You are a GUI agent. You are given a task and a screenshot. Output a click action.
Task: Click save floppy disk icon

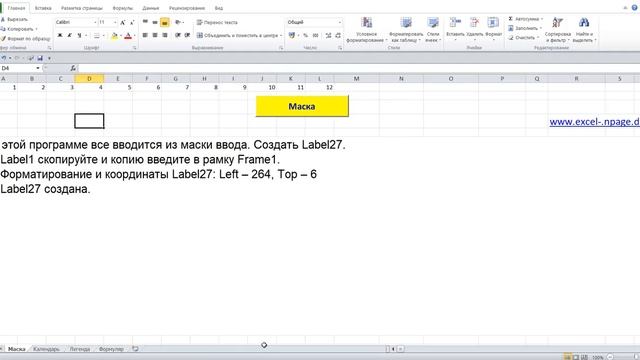(x=40, y=58)
